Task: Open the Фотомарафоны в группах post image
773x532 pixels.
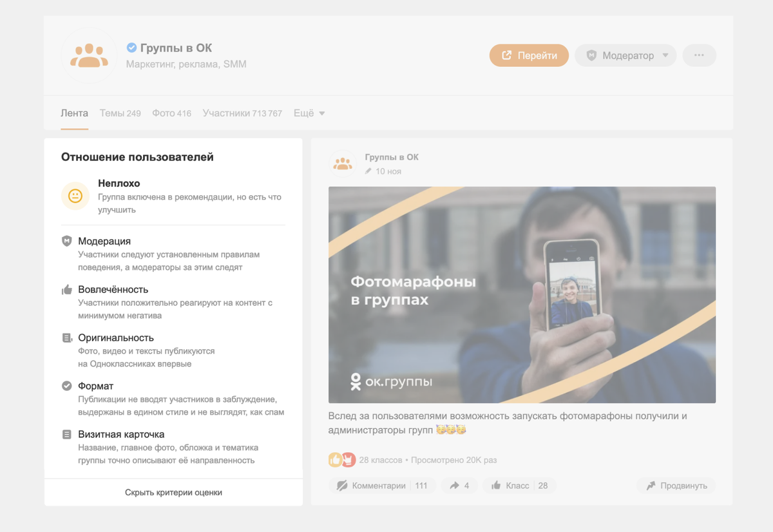Action: coord(522,295)
